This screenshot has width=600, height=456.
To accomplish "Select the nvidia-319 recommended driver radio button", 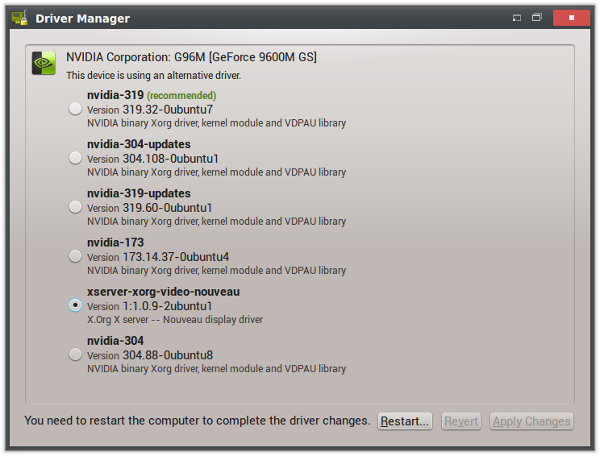I will 75,109.
